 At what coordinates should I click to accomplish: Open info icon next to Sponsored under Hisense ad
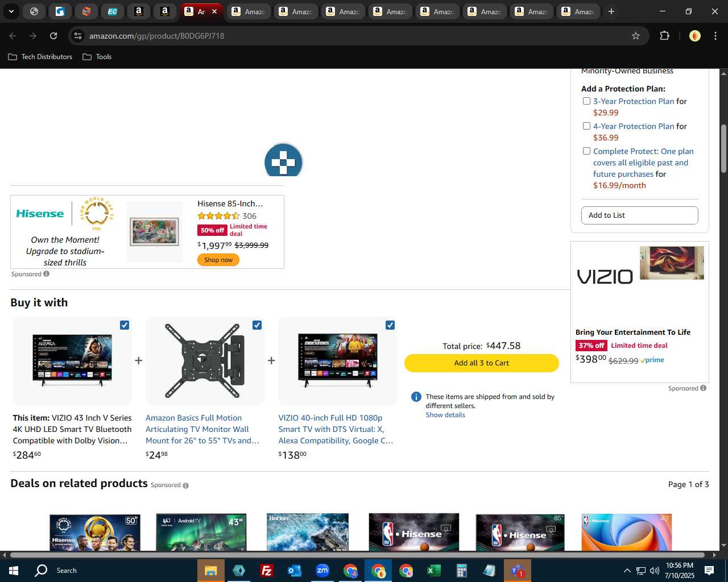(47, 274)
